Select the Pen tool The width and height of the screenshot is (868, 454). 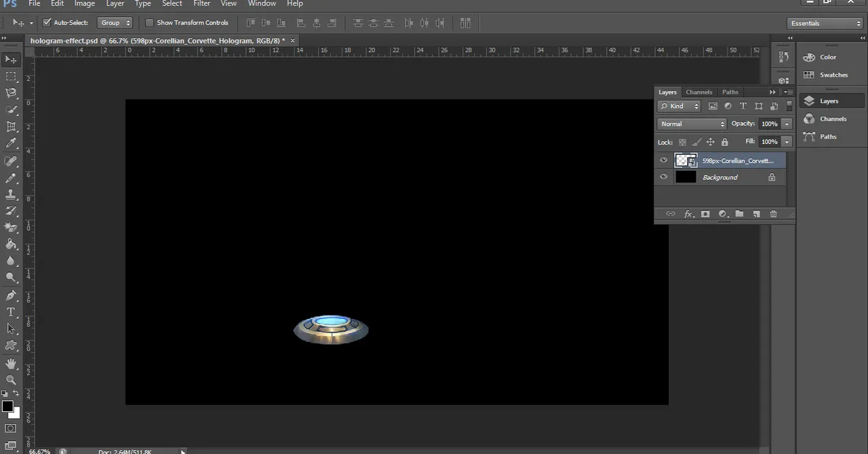tap(11, 295)
